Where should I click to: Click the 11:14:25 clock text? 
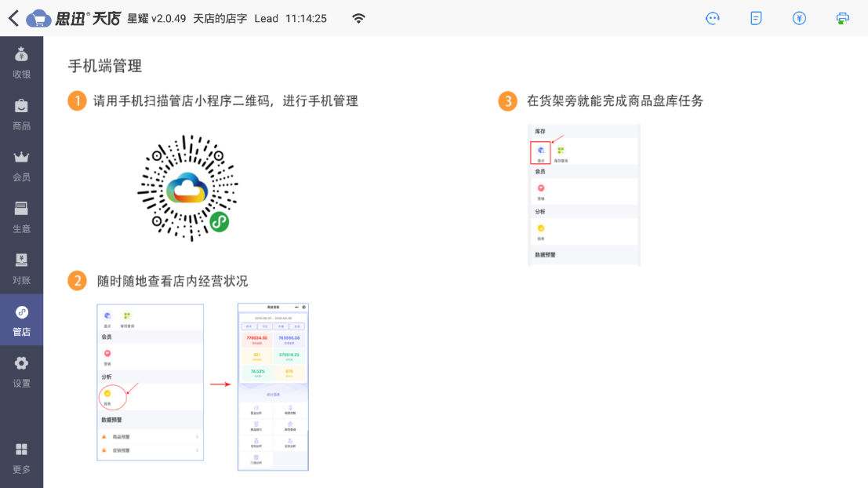pos(306,18)
